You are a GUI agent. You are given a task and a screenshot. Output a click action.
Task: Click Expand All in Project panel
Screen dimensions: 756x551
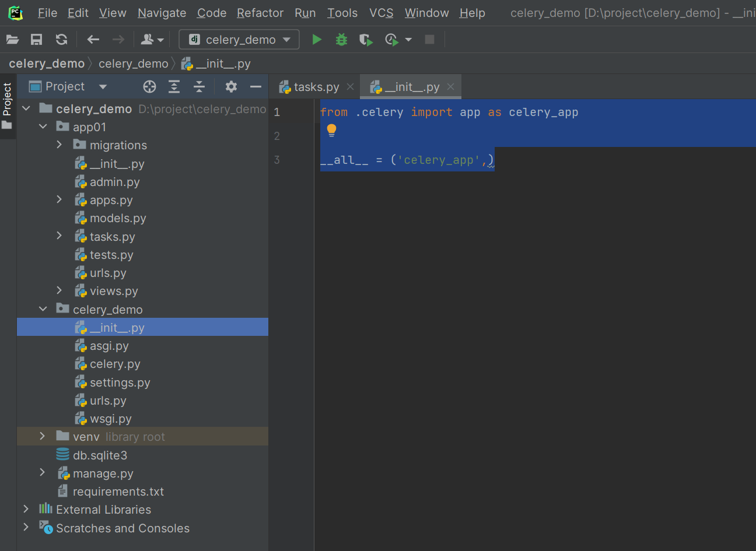(x=174, y=87)
